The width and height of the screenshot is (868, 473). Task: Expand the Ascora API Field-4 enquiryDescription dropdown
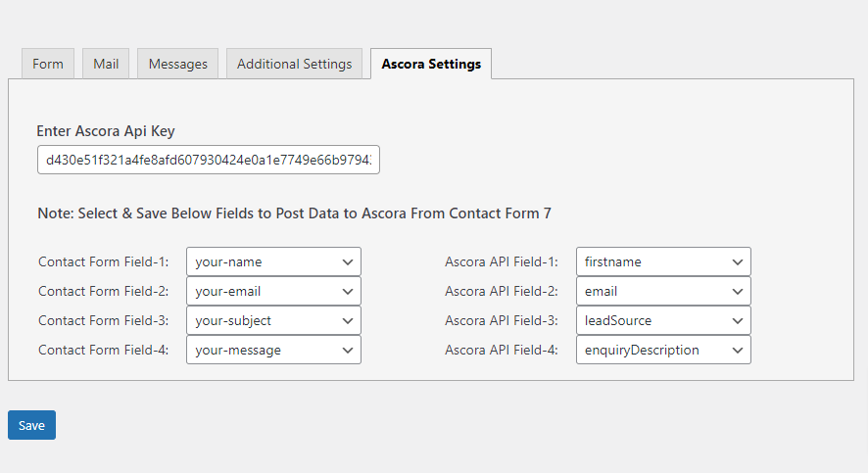tap(663, 350)
